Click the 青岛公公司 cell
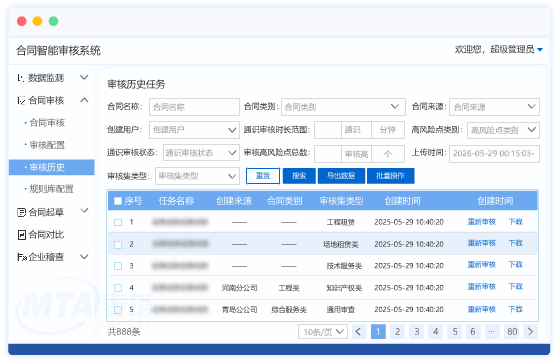The width and height of the screenshot is (560, 364). (239, 310)
